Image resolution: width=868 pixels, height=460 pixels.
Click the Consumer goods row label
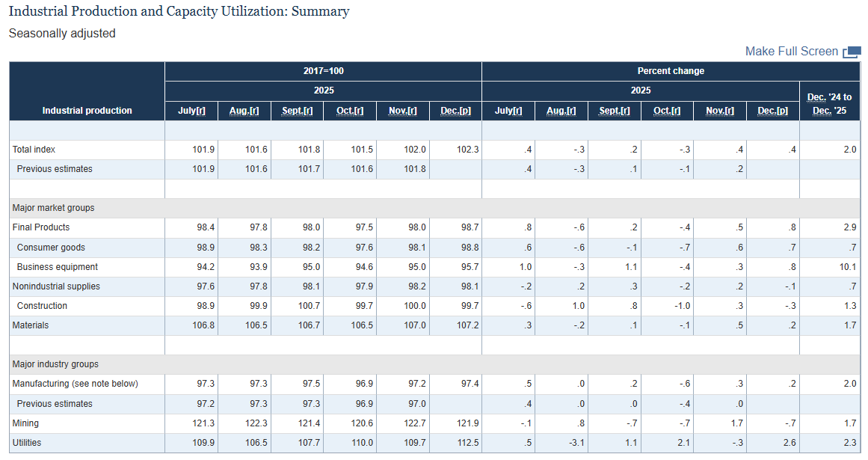coord(51,248)
